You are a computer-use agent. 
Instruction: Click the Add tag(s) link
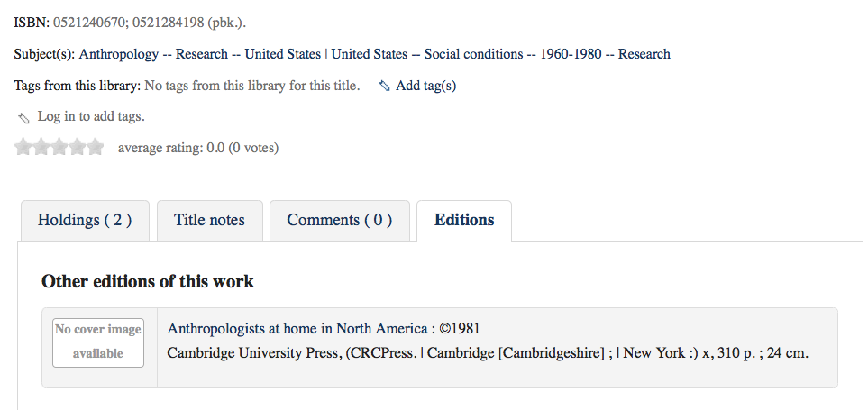tap(425, 86)
